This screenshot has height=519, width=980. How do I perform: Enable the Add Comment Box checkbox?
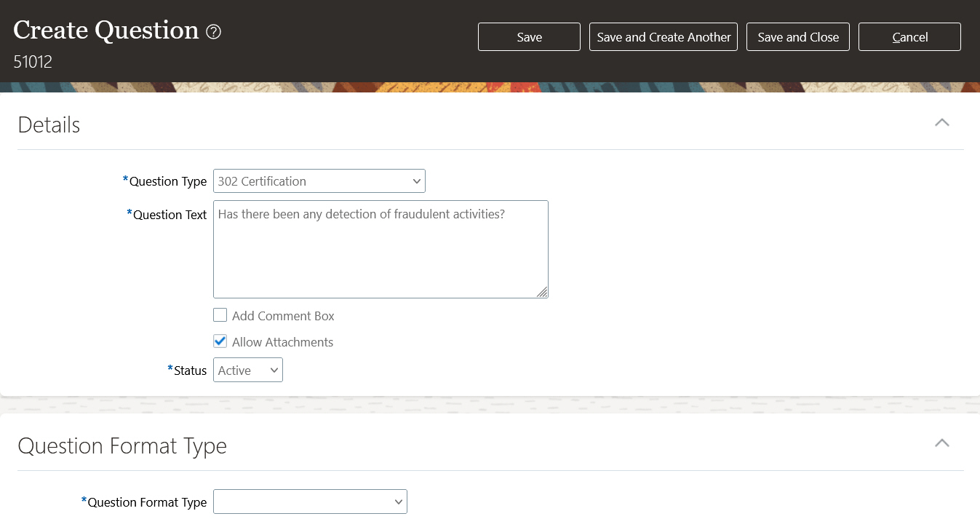click(x=220, y=315)
